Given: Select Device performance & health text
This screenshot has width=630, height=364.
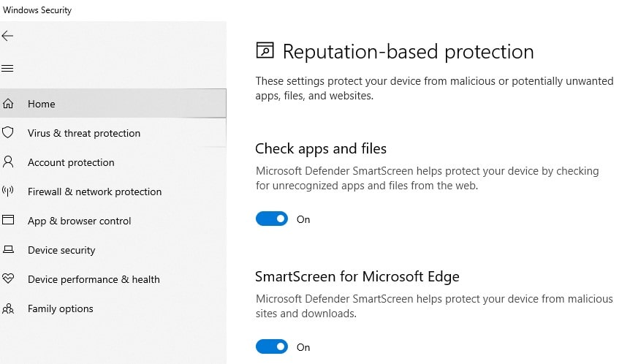Looking at the screenshot, I should coord(94,279).
